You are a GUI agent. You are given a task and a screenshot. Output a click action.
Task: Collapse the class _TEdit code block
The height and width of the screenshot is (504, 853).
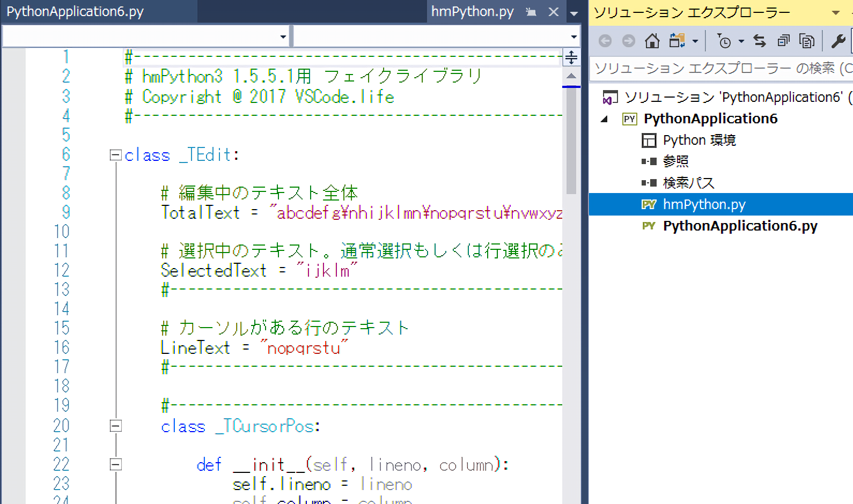pos(115,155)
